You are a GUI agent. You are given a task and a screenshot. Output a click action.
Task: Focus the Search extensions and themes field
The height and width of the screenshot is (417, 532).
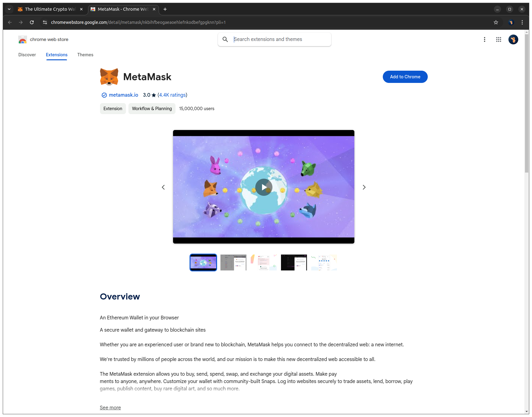pos(275,39)
